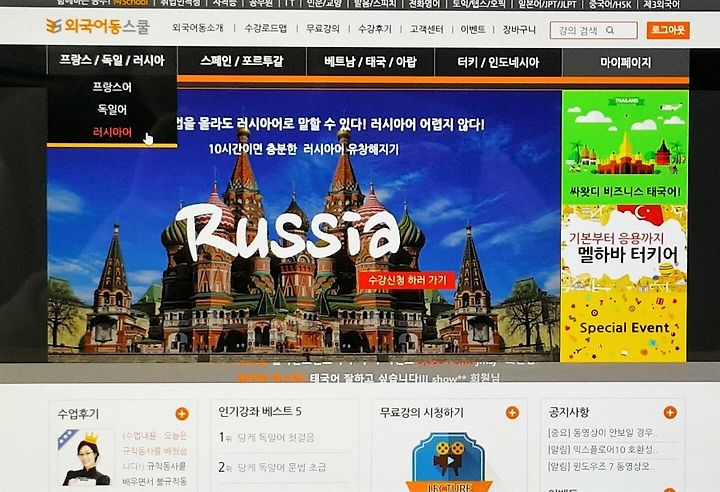Open the 제3외국어 top category
The width and height of the screenshot is (720, 492).
point(661,5)
